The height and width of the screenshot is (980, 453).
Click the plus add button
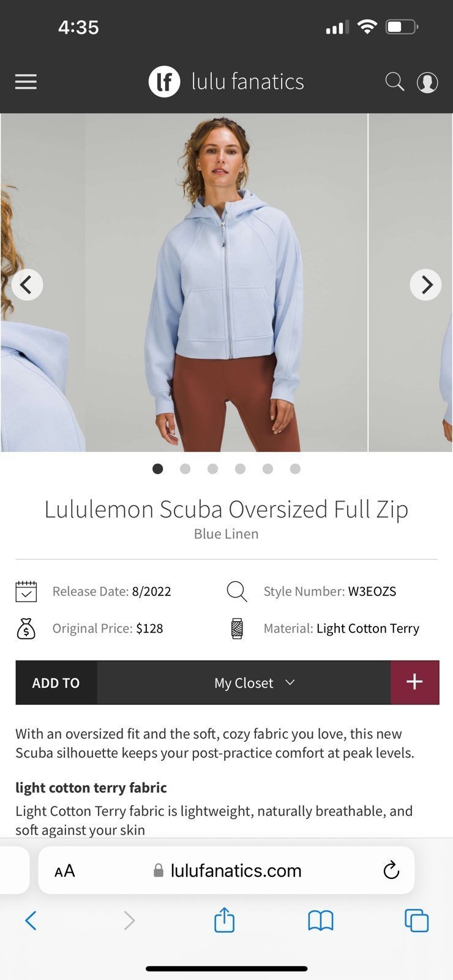pyautogui.click(x=414, y=682)
